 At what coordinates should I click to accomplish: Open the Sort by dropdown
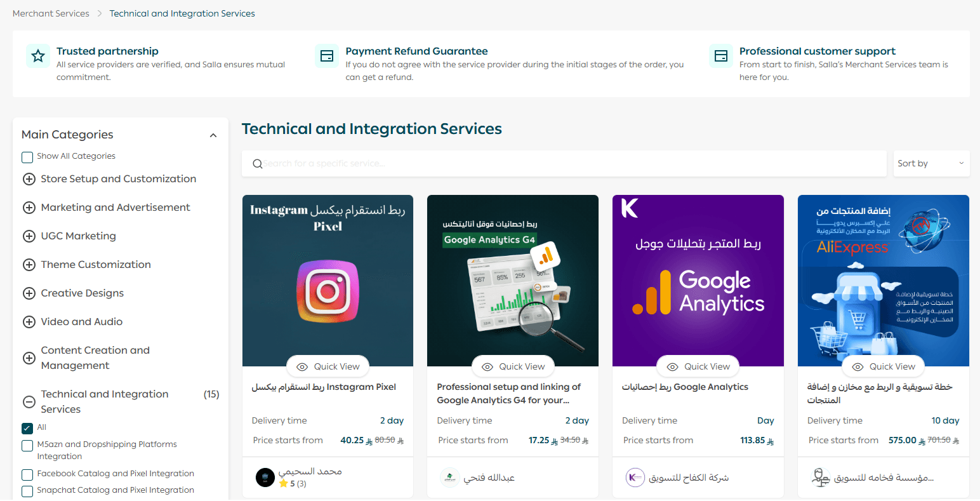point(930,164)
